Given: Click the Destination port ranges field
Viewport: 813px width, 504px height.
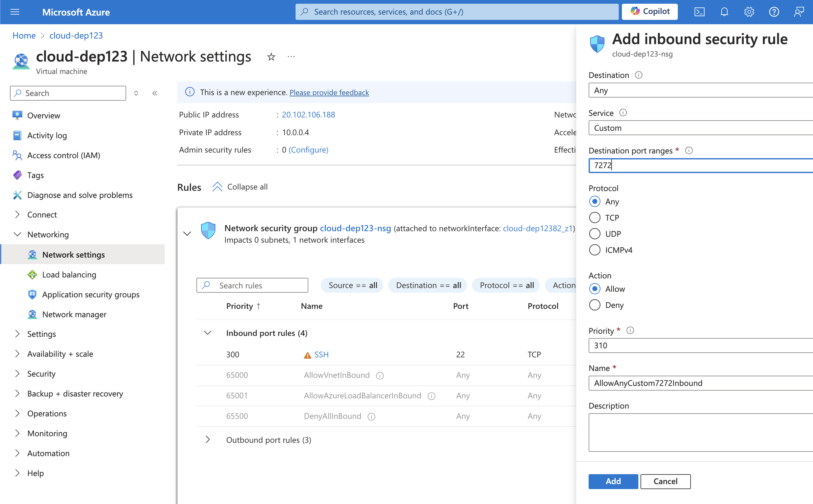Looking at the screenshot, I should (701, 166).
